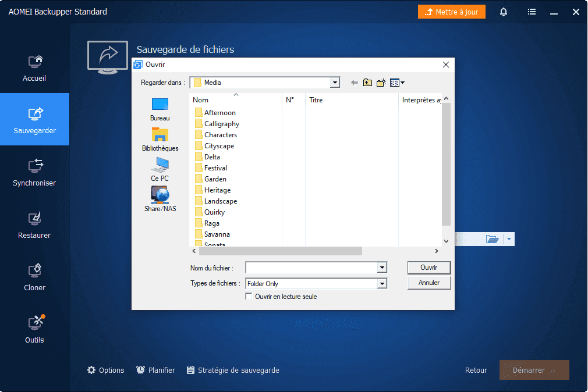588x392 pixels.
Task: Tick Ouvrir en lecture seule checkbox
Action: pos(249,297)
